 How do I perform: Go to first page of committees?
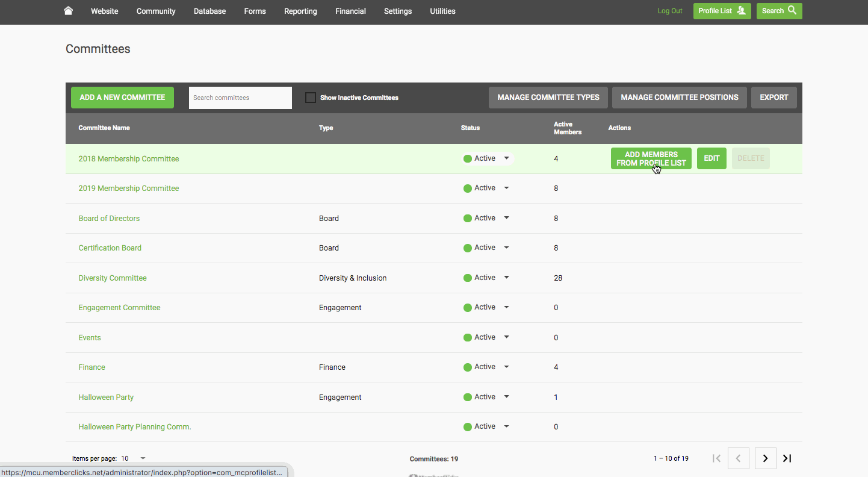coord(716,458)
